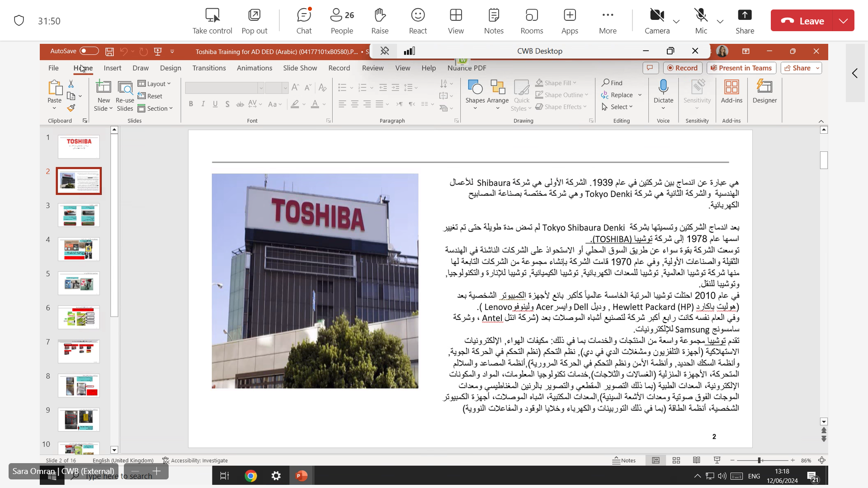Click the Shapes gallery icon

(475, 87)
